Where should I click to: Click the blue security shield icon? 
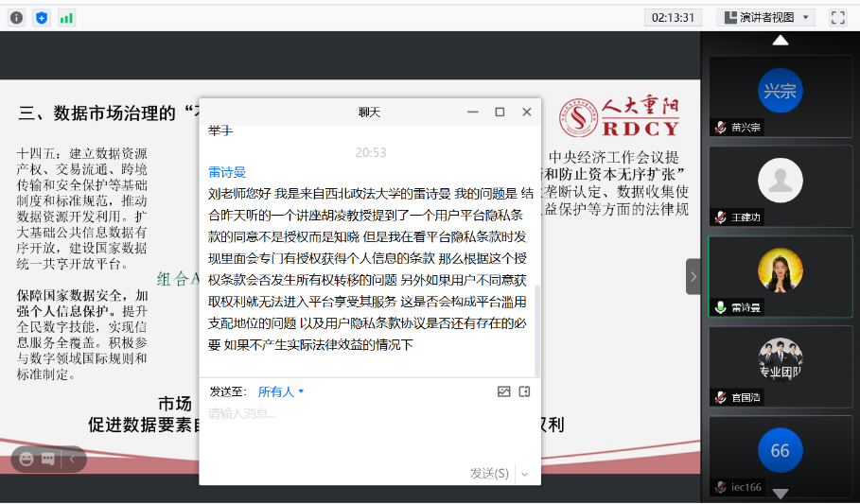[41, 17]
